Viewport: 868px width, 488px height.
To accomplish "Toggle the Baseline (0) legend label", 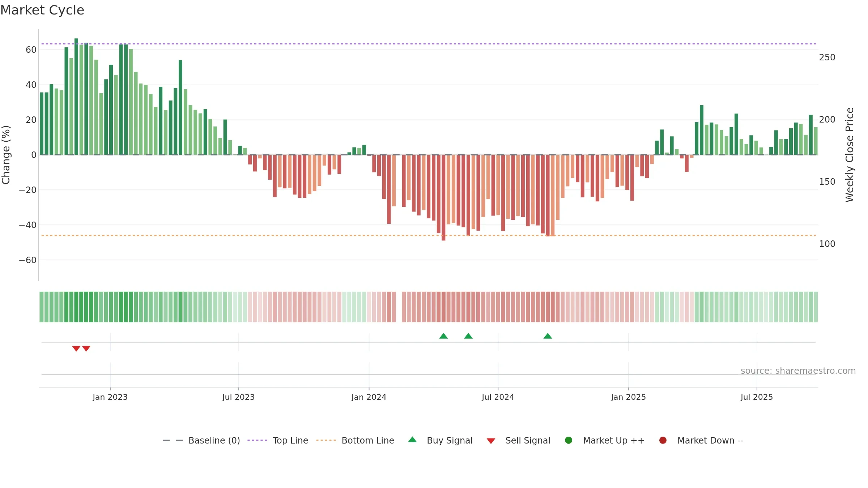I will coord(214,440).
